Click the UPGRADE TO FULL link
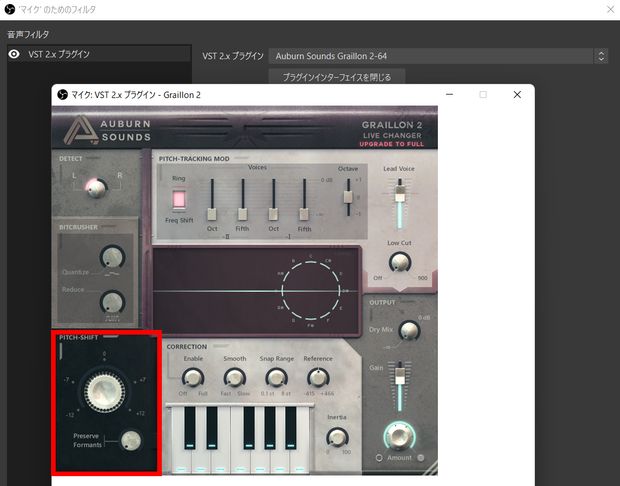Image resolution: width=620 pixels, height=486 pixels. pyautogui.click(x=391, y=144)
